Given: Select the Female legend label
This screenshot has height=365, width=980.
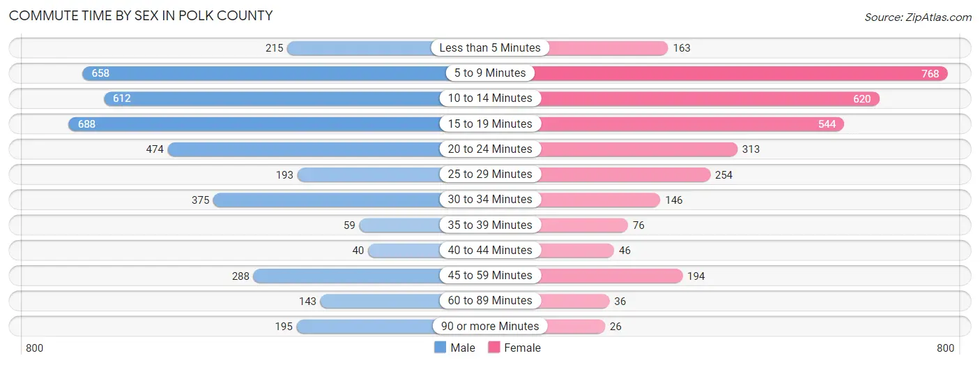Looking at the screenshot, I should pyautogui.click(x=522, y=348).
